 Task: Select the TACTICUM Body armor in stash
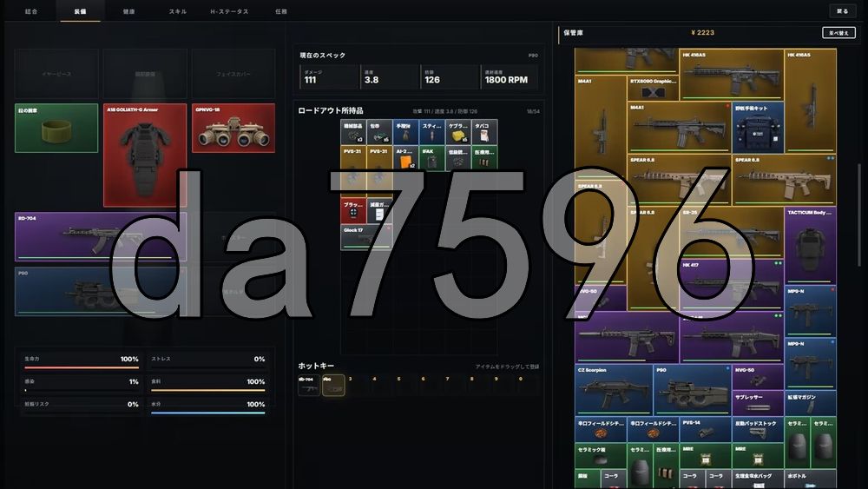pos(810,245)
